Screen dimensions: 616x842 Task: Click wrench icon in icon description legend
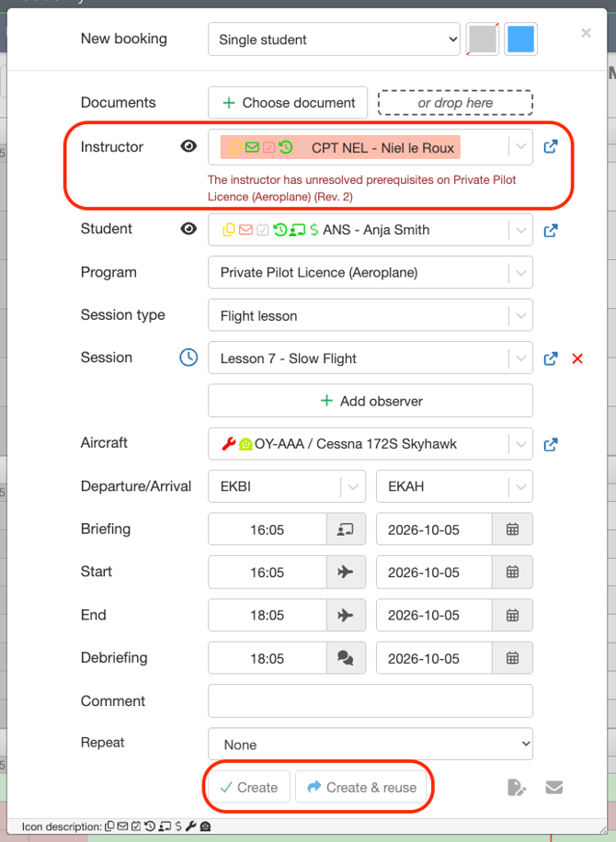tap(190, 826)
